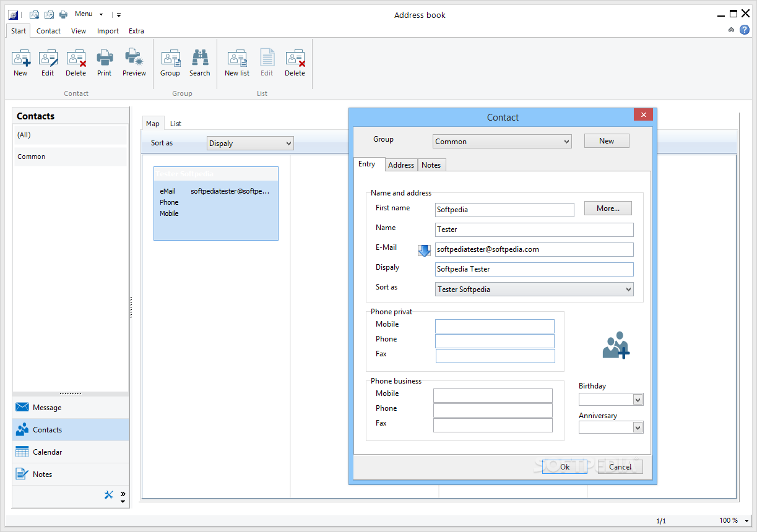The height and width of the screenshot is (532, 757).
Task: Open the Notes tab in Contact dialog
Action: [431, 165]
